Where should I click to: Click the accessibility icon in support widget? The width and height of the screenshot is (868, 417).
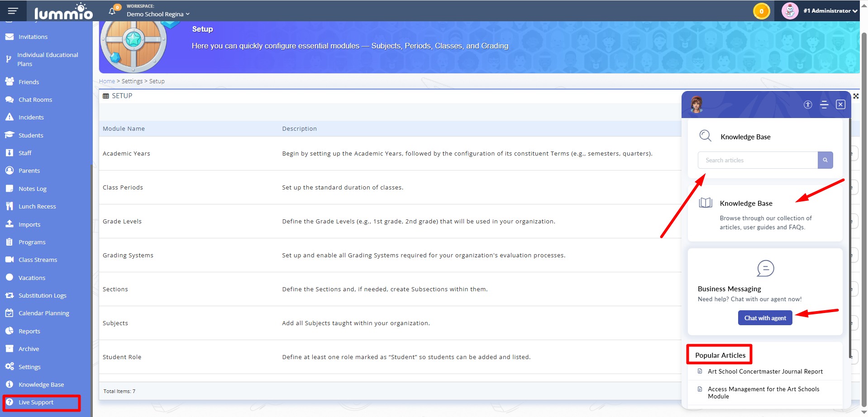point(808,104)
